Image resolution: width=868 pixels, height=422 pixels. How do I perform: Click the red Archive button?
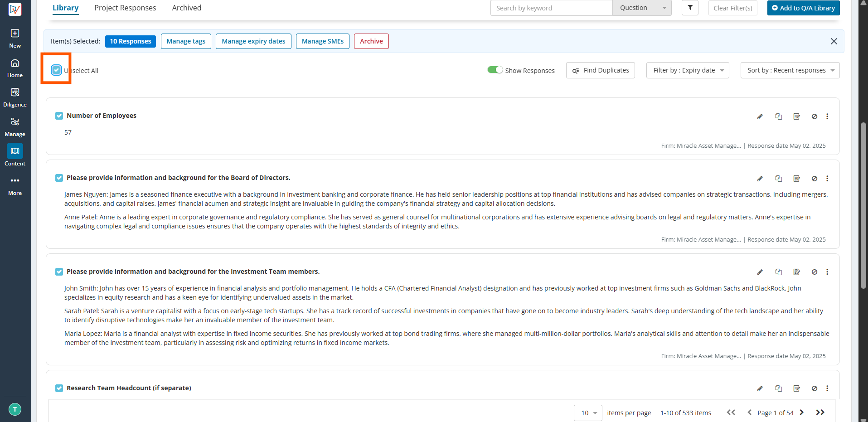[x=371, y=41]
